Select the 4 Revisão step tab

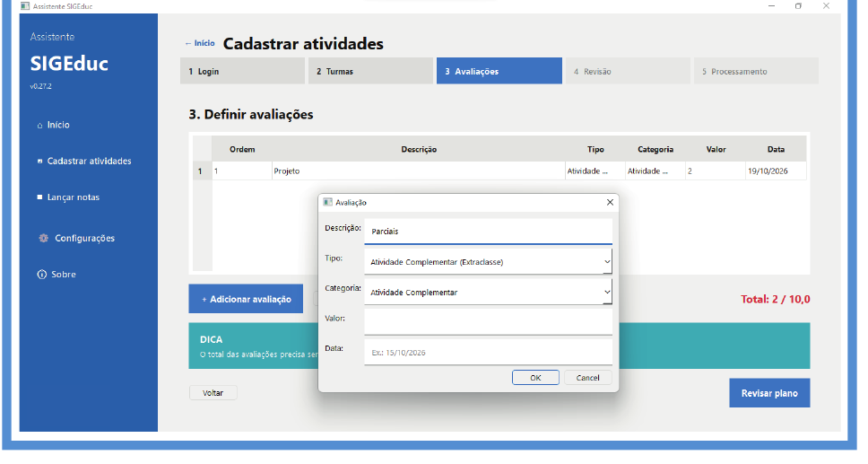628,72
